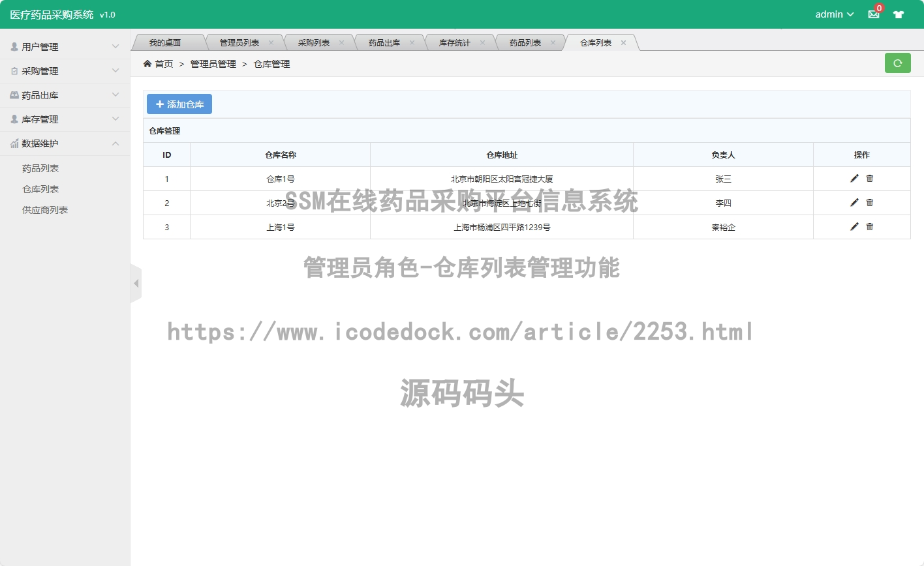Open the mail notifications icon
Viewport: 924px width, 566px height.
click(873, 14)
